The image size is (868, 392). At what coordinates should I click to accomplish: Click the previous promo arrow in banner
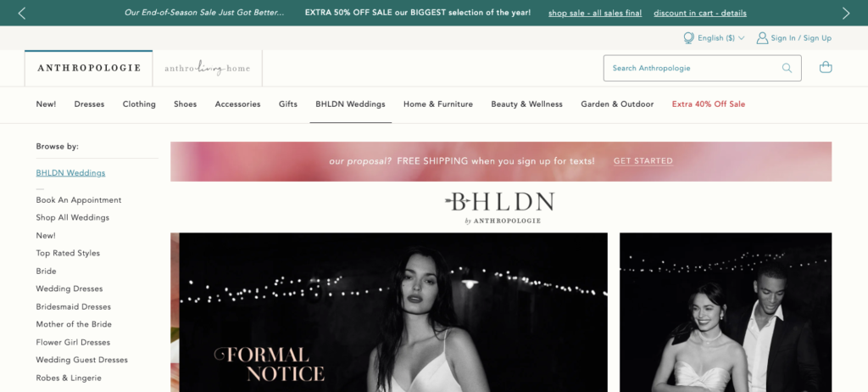pyautogui.click(x=21, y=13)
